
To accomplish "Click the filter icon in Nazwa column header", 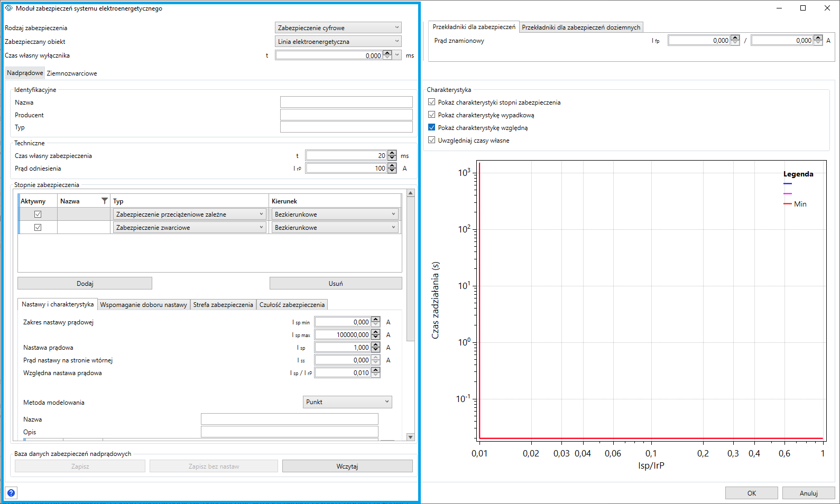I will tap(104, 201).
